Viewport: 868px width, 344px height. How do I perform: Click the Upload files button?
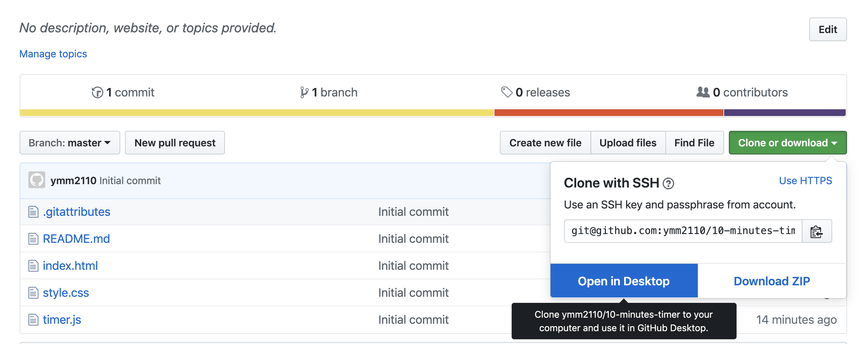pyautogui.click(x=628, y=143)
